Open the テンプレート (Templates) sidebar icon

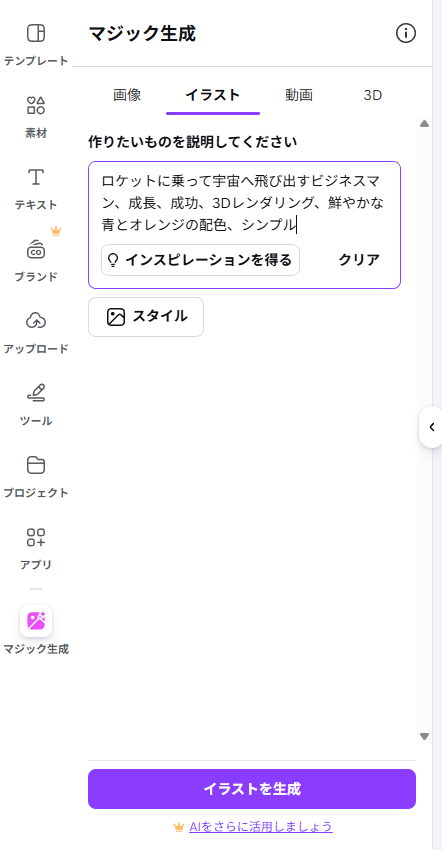click(x=36, y=34)
